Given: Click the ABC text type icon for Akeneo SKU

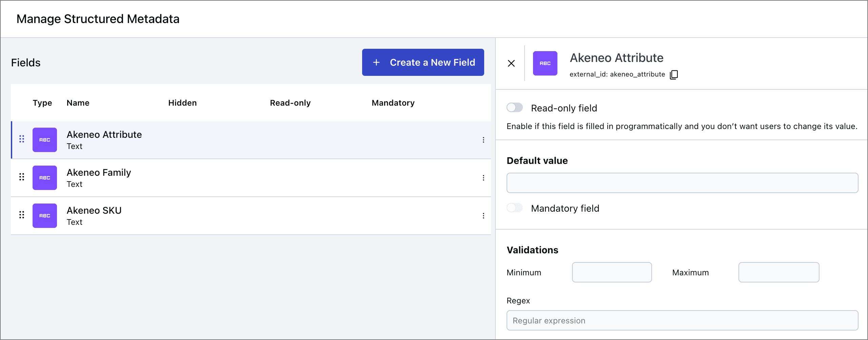Looking at the screenshot, I should click(x=45, y=216).
